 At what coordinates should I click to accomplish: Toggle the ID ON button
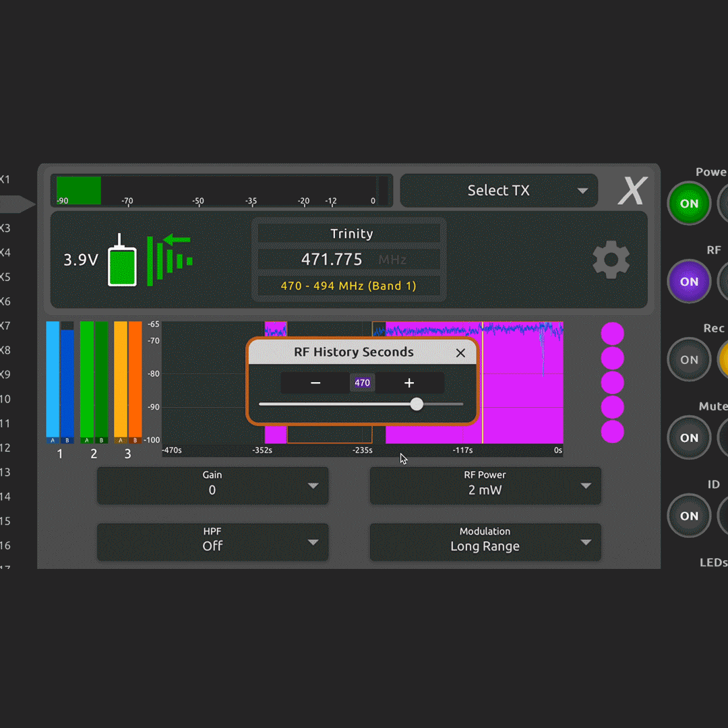tap(689, 516)
